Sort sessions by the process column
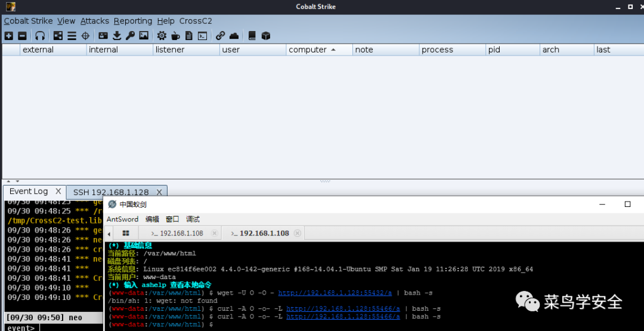Viewport: 644px width, 331px height. pos(453,50)
